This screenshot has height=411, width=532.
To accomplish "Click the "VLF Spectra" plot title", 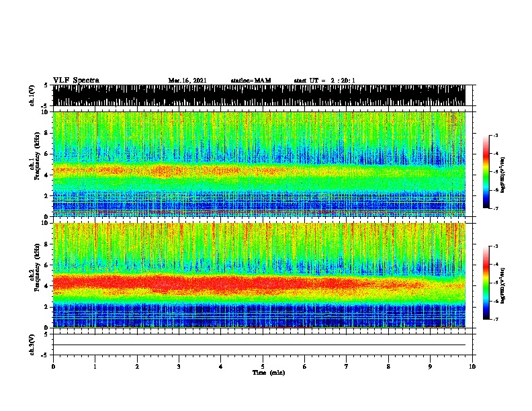I will coord(76,81).
